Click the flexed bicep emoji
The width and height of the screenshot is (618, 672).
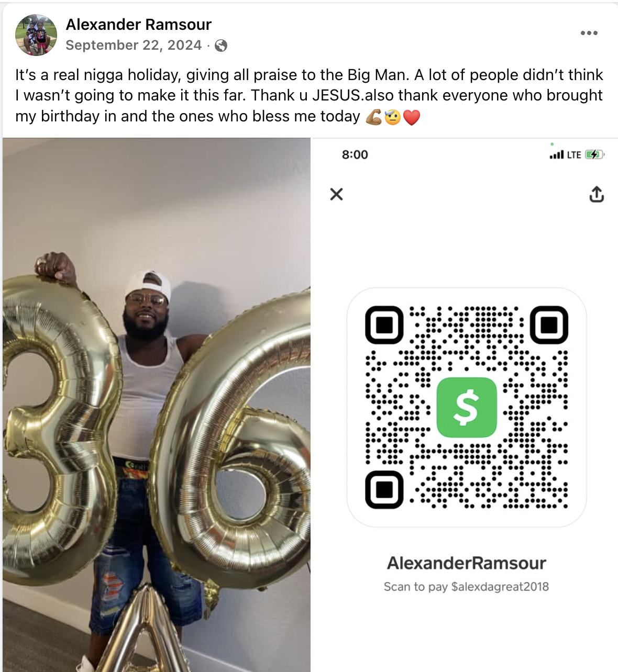point(374,117)
